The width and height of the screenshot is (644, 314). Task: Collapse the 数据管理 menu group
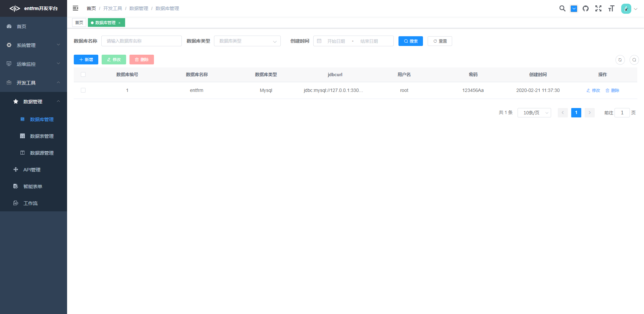tap(34, 102)
